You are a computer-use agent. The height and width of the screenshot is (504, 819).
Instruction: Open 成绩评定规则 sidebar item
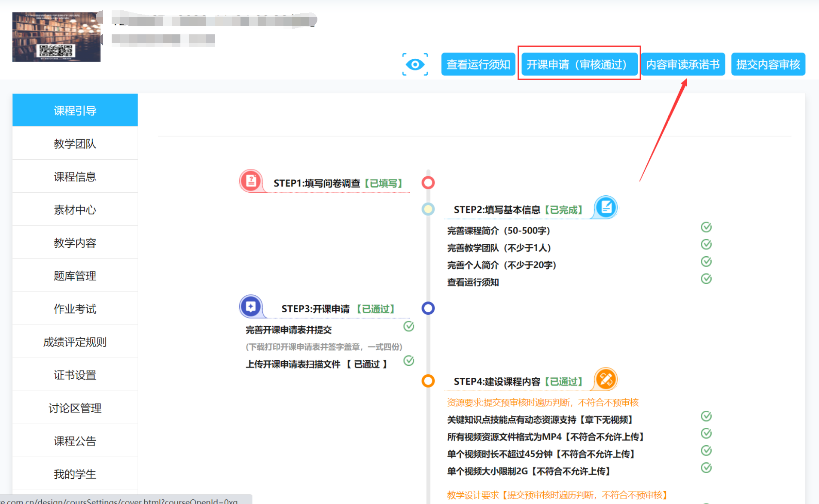(75, 342)
